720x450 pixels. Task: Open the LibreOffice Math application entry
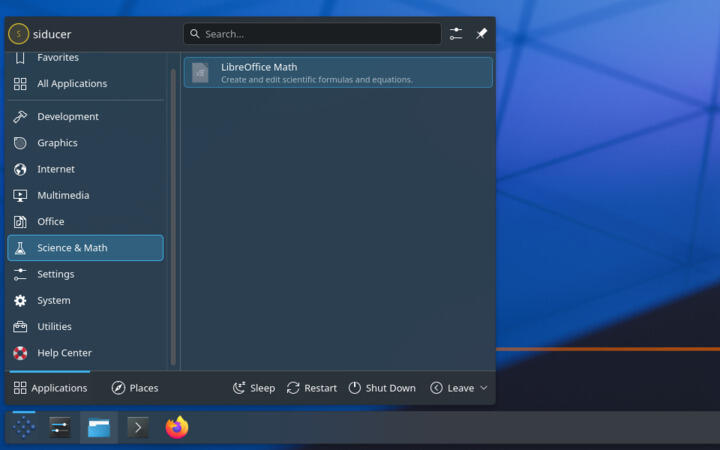pyautogui.click(x=338, y=73)
